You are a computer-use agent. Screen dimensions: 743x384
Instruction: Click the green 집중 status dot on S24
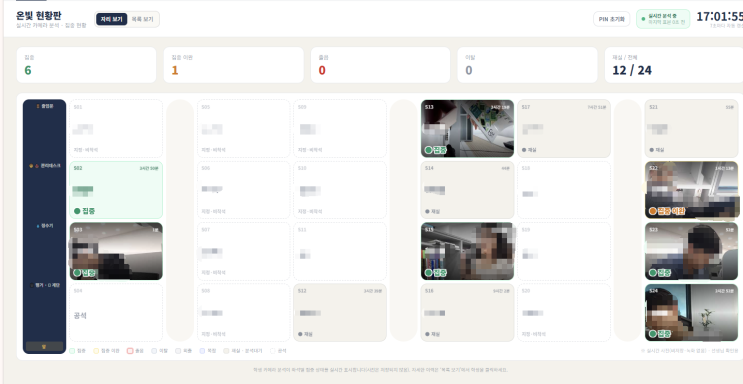click(x=652, y=334)
